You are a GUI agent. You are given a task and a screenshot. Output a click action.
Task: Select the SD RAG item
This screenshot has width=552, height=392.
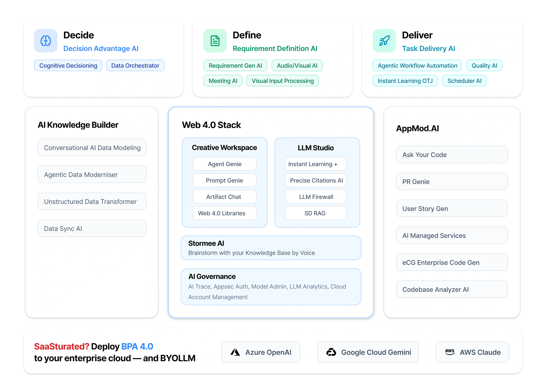click(316, 213)
